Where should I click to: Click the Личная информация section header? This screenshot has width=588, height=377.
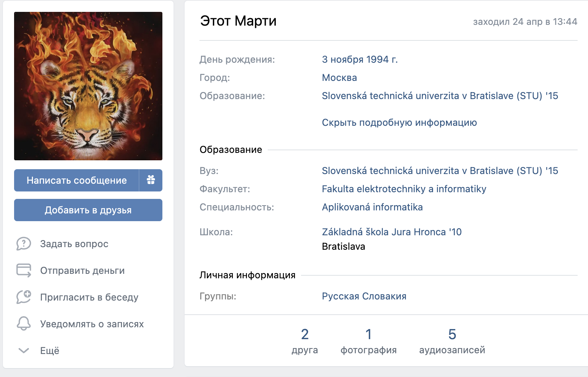tap(247, 275)
